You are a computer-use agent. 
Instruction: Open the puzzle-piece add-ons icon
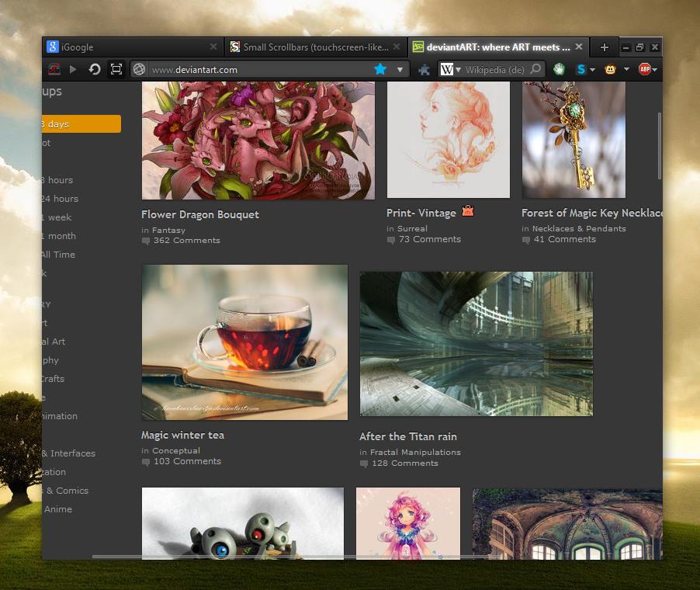424,69
